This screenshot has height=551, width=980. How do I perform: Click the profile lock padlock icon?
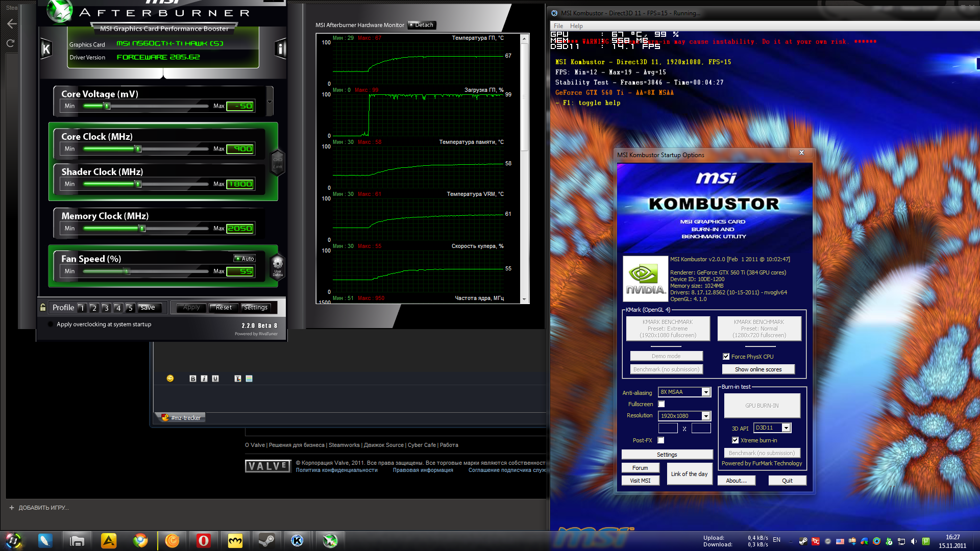point(43,307)
